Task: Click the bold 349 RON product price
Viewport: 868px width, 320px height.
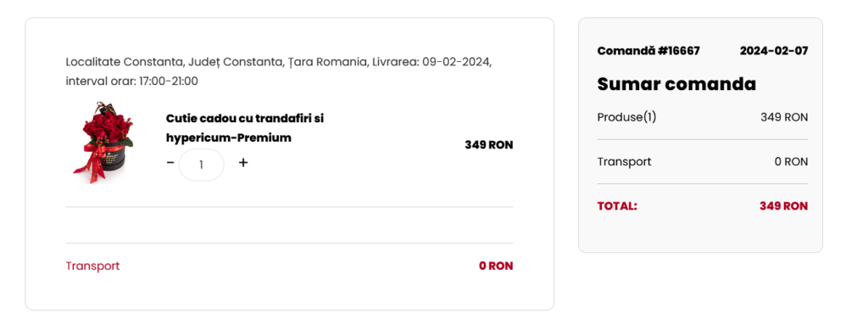Action: 489,145
